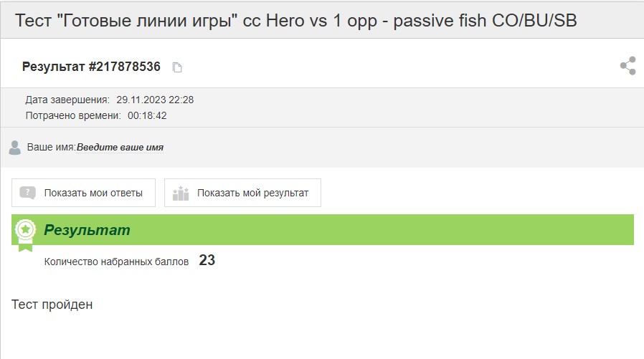The width and height of the screenshot is (644, 359).
Task: Click the score value 23
Action: tap(207, 260)
